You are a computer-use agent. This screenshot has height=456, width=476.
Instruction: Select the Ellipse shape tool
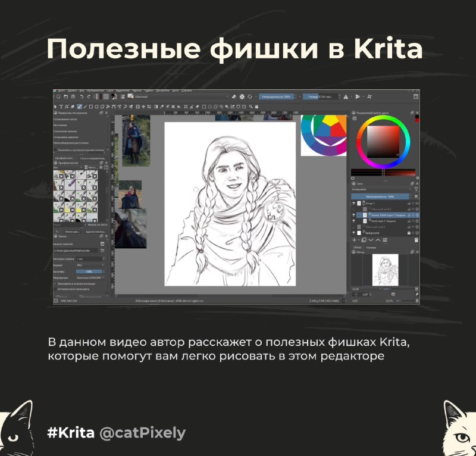click(x=96, y=107)
